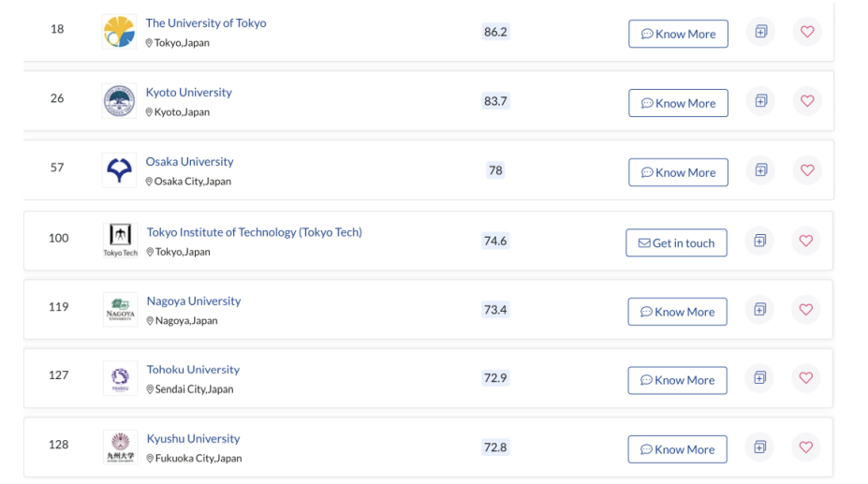Favorite The University of Tokyo with heart
This screenshot has width=868, height=484.
807,32
